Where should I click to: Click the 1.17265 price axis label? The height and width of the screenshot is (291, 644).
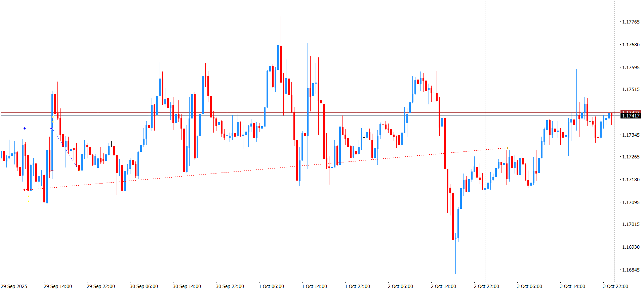pyautogui.click(x=631, y=157)
